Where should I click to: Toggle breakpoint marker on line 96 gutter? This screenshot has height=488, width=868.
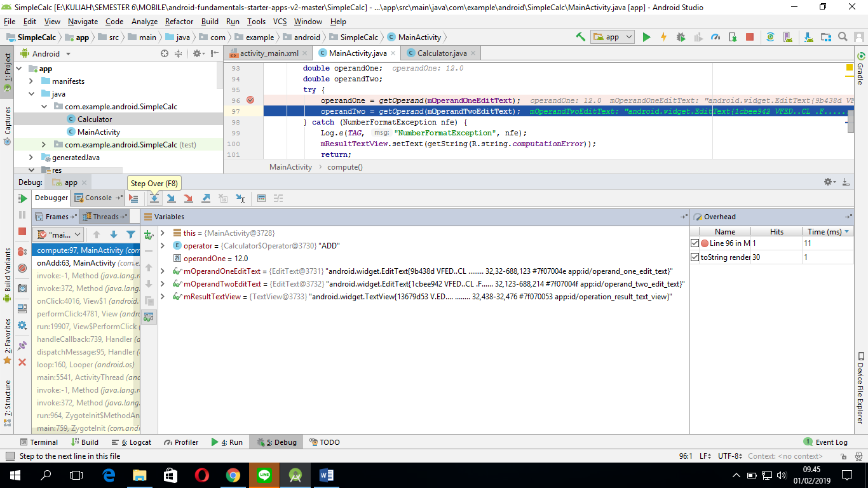click(x=250, y=100)
